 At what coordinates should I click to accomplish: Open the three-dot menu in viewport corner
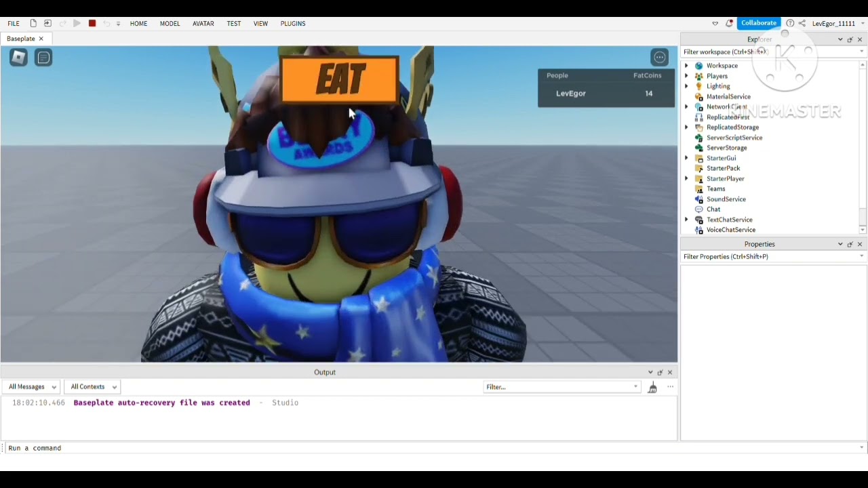[660, 58]
